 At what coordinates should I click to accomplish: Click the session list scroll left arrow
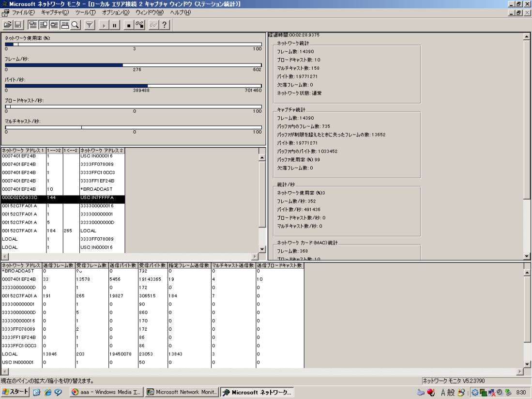[x=4, y=257]
